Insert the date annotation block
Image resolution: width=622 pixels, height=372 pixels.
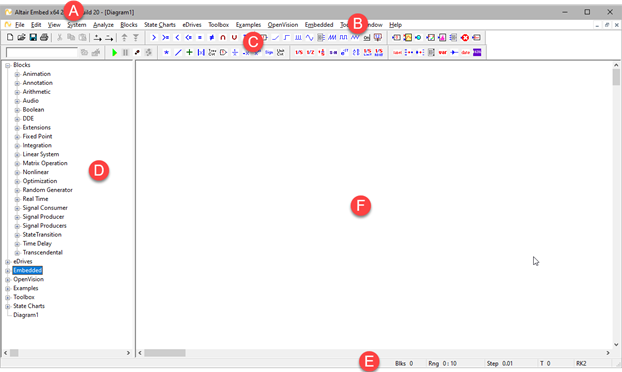(465, 52)
